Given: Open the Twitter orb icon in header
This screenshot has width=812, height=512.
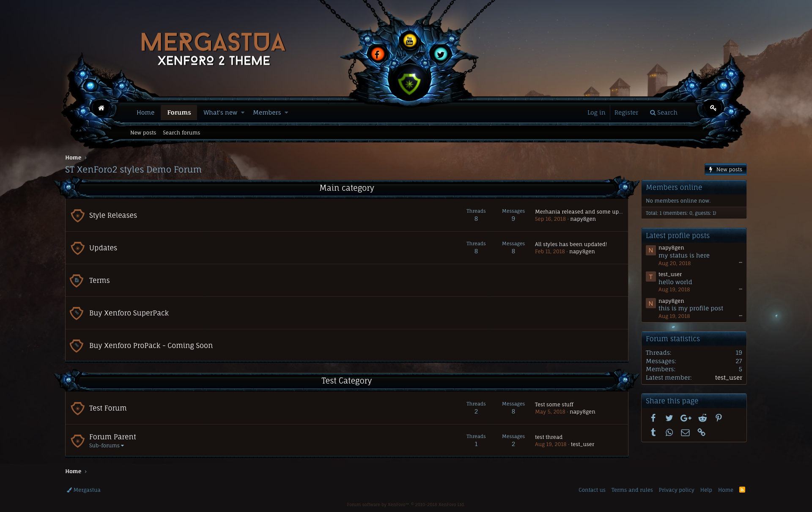Looking at the screenshot, I should 440,54.
